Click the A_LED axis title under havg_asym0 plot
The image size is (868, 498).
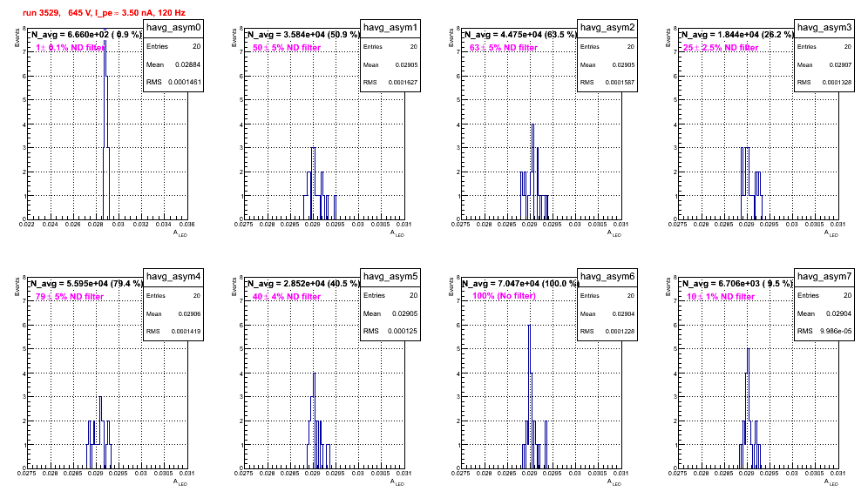point(180,233)
